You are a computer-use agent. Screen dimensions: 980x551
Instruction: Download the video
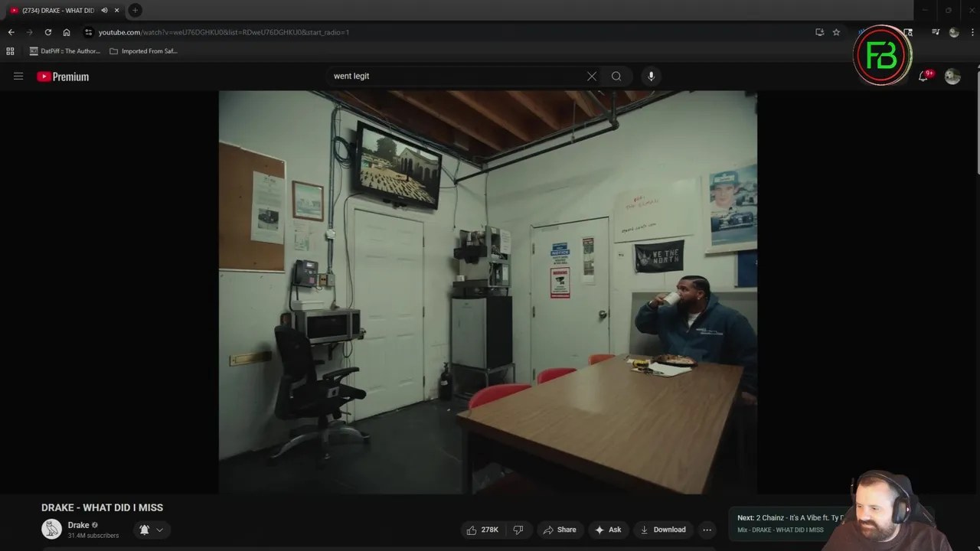pos(663,530)
